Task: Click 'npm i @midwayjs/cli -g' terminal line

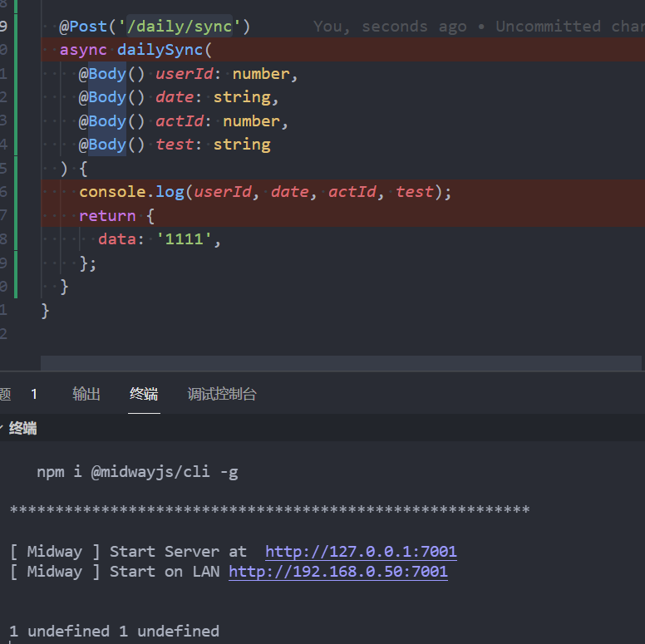Action: 137,472
